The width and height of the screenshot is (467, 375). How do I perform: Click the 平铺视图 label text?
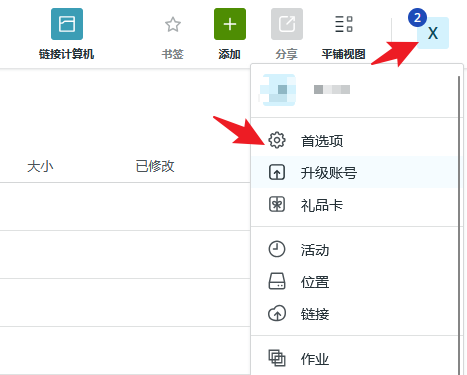pyautogui.click(x=344, y=54)
